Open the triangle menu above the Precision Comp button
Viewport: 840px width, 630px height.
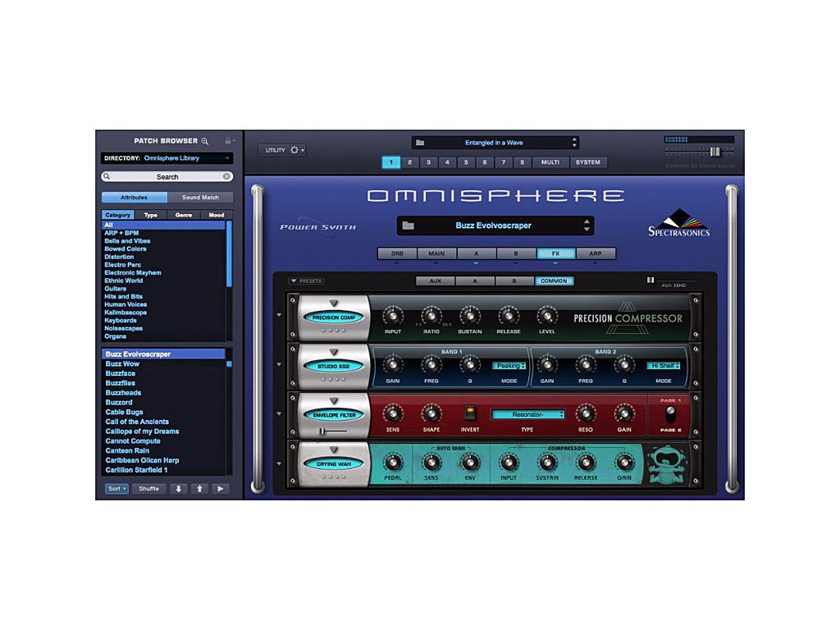click(x=334, y=304)
